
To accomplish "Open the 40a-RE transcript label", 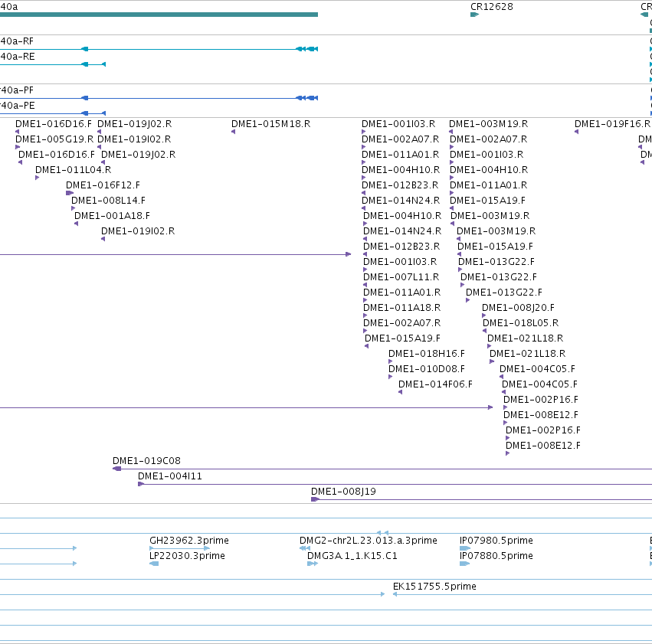I will [x=17, y=57].
